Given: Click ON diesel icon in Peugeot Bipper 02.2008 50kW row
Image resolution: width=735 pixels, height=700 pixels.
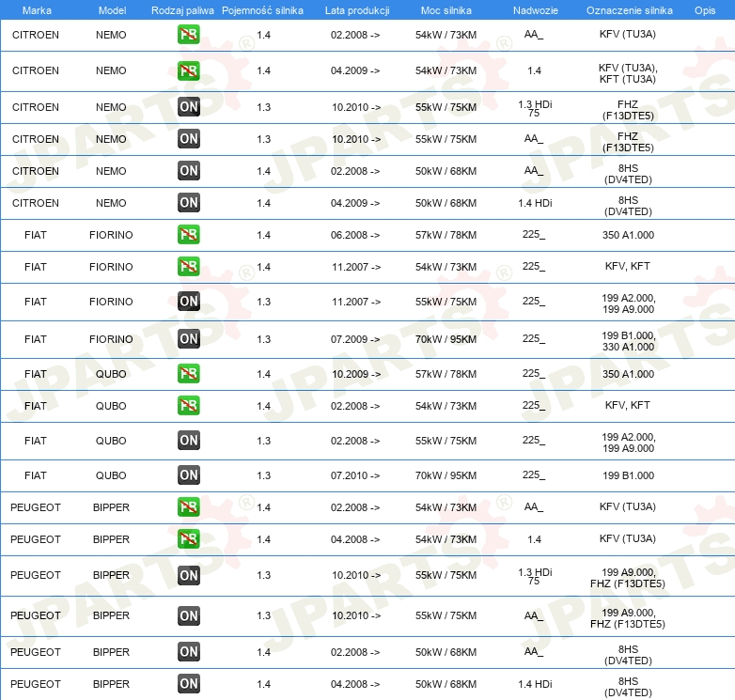Looking at the screenshot, I should tap(188, 652).
